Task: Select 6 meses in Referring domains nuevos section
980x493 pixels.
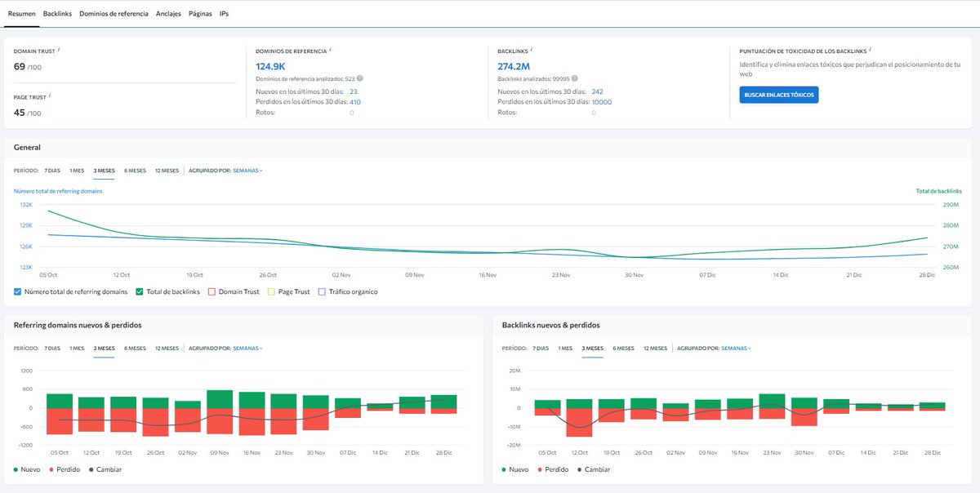Action: tap(135, 349)
